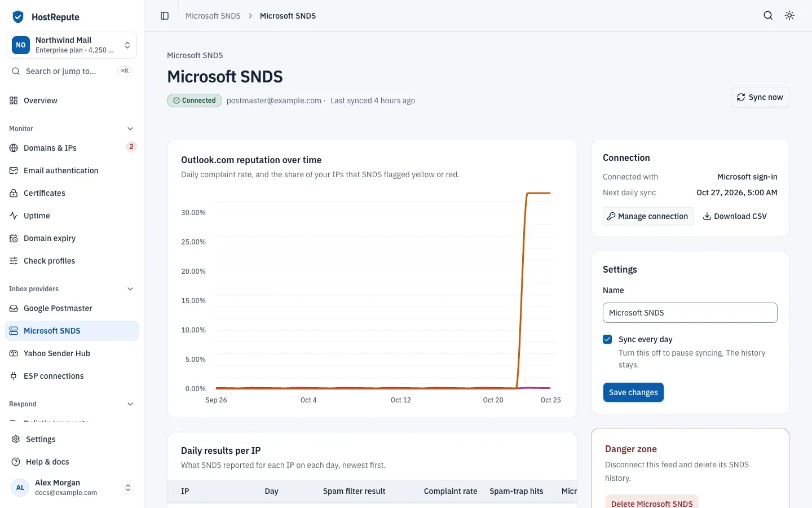Viewport: 812px width, 508px height.
Task: Click the Check profiles sliders icon
Action: [x=14, y=261]
